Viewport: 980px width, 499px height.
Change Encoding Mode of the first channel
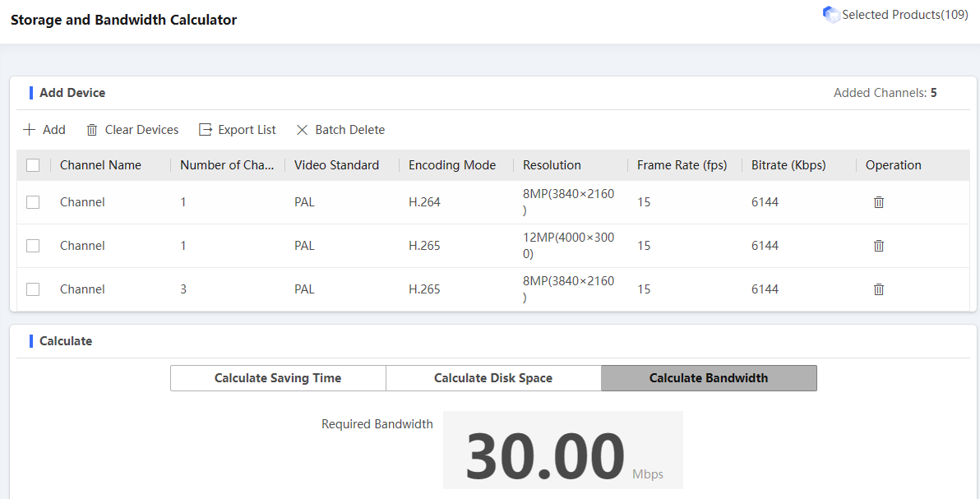point(424,201)
